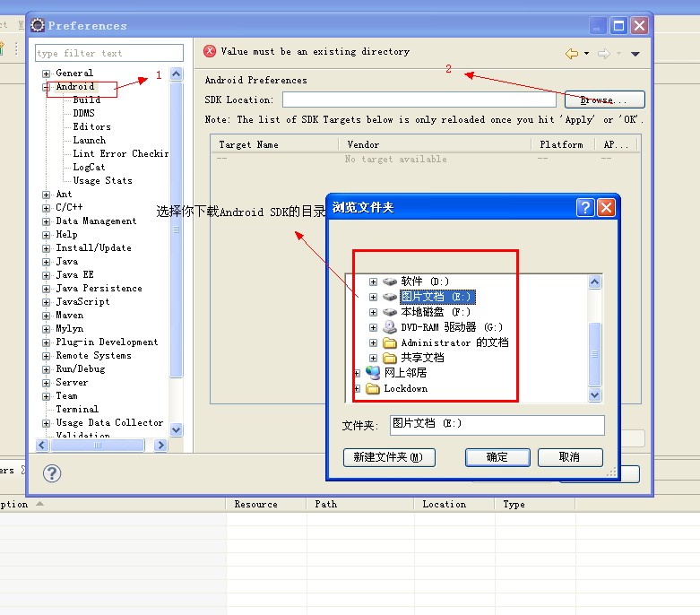Expand the Java preferences category
The width and height of the screenshot is (700, 615).
coord(46,262)
